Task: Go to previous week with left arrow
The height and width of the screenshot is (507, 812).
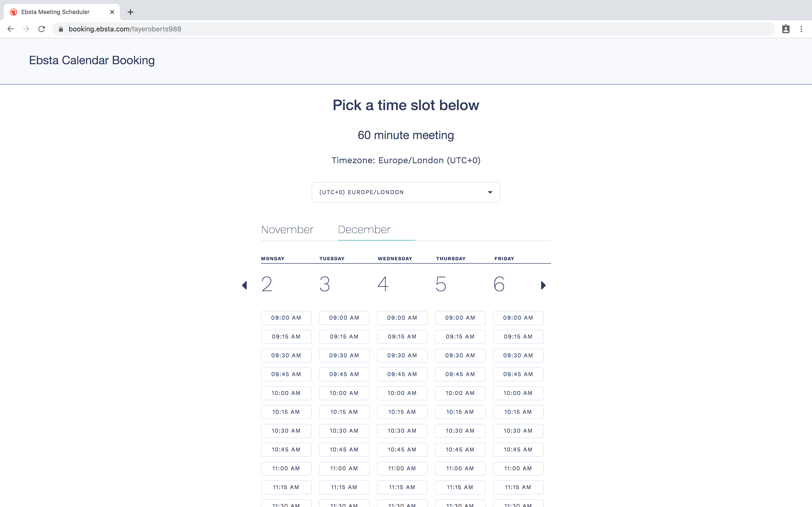Action: click(x=245, y=285)
